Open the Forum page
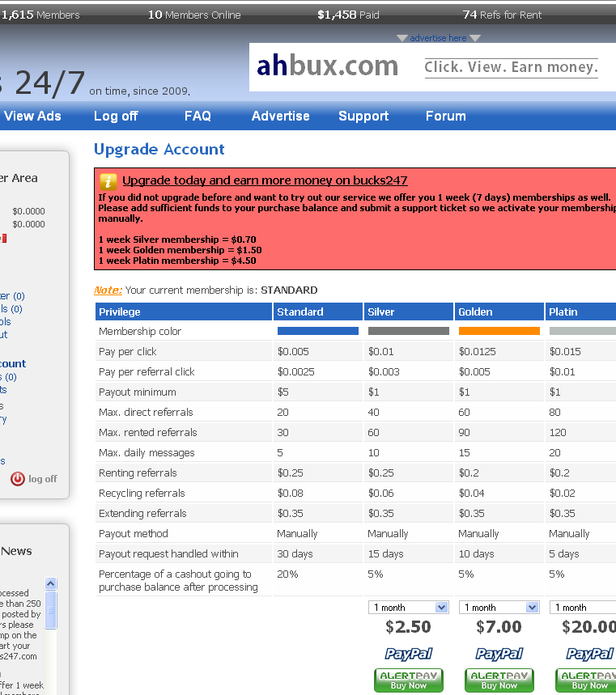The height and width of the screenshot is (695, 616). click(446, 117)
